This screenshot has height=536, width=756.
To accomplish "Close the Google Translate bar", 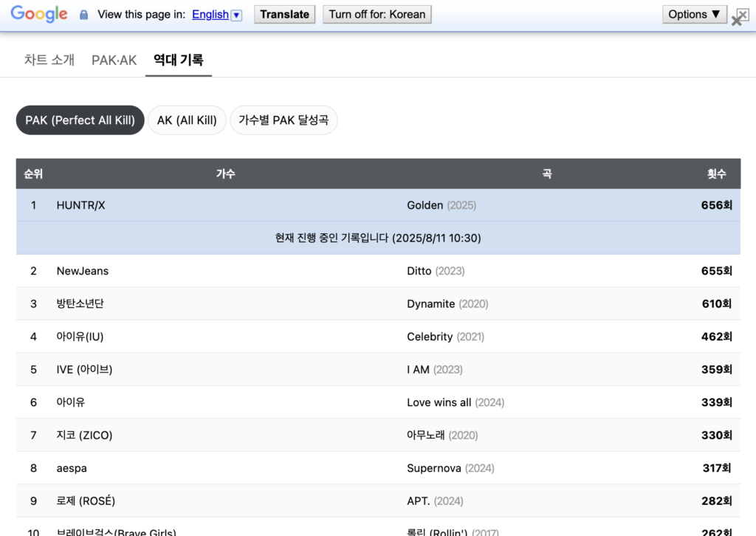I will pyautogui.click(x=739, y=18).
